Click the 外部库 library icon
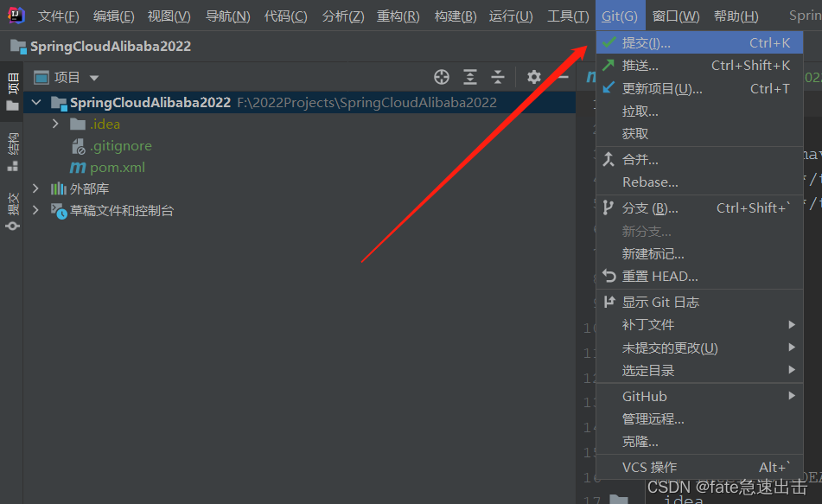The height and width of the screenshot is (504, 822). 58,188
